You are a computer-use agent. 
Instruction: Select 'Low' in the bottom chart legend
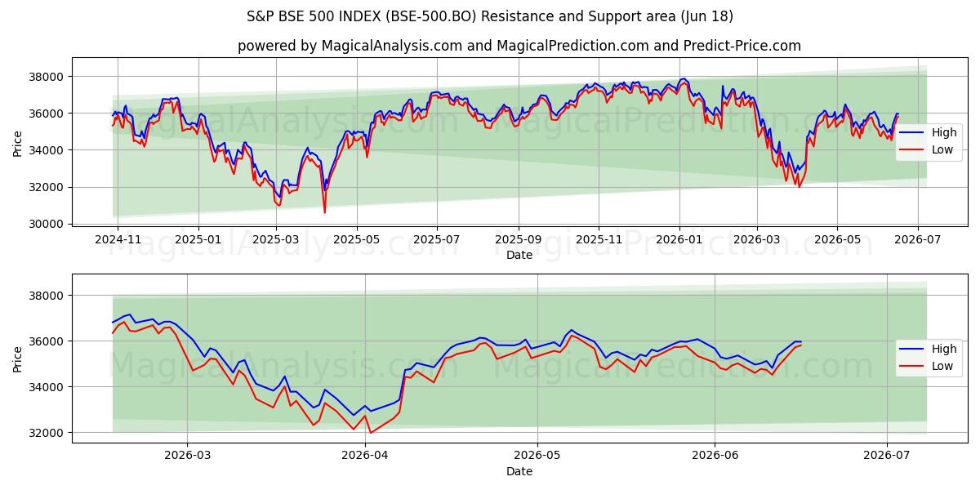pyautogui.click(x=942, y=366)
